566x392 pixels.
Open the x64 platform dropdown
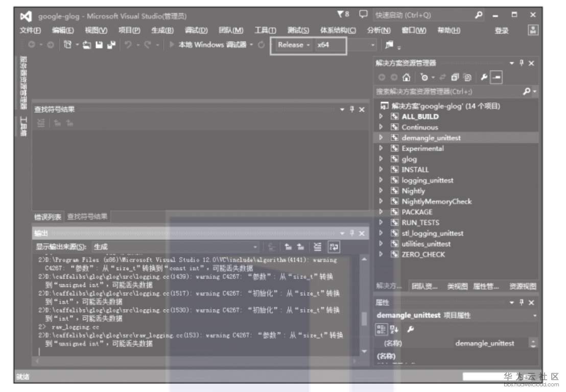[346, 45]
